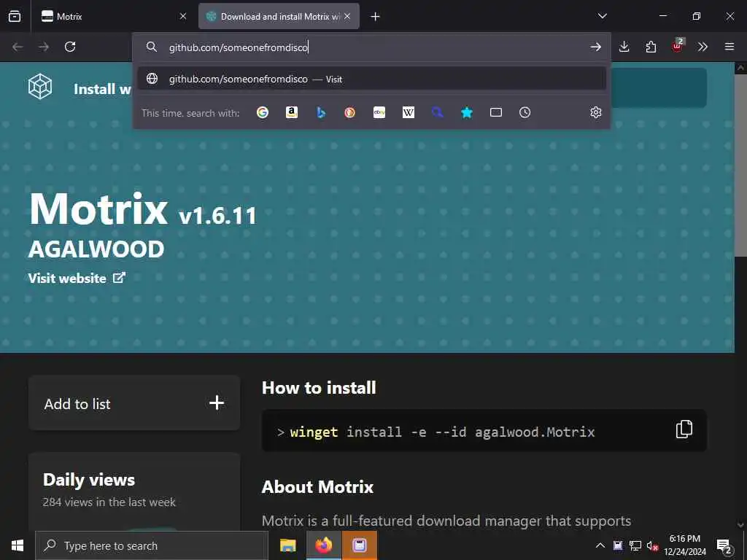The height and width of the screenshot is (560, 747).
Task: Open the network tray icon
Action: click(635, 545)
